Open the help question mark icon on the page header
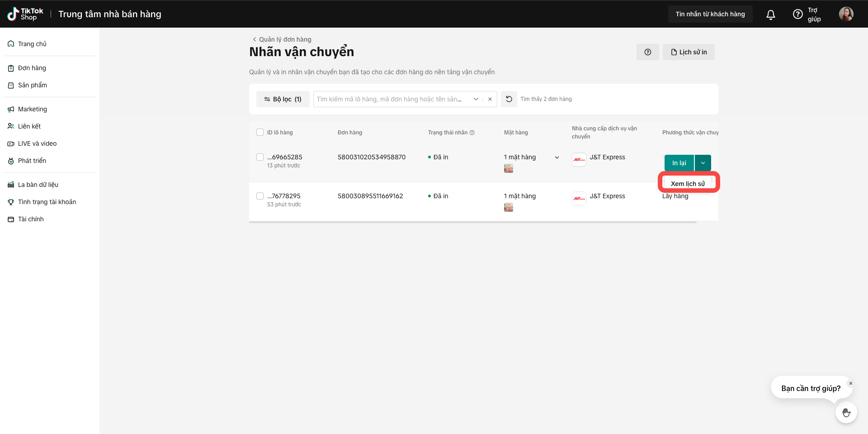This screenshot has width=868, height=434. (x=648, y=52)
